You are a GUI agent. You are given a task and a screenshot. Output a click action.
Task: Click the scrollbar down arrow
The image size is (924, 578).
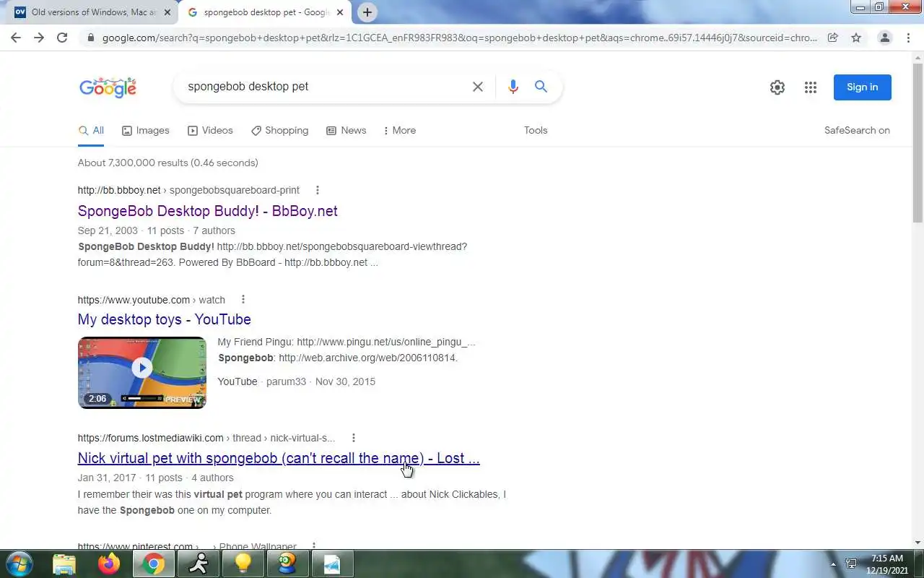click(x=918, y=543)
